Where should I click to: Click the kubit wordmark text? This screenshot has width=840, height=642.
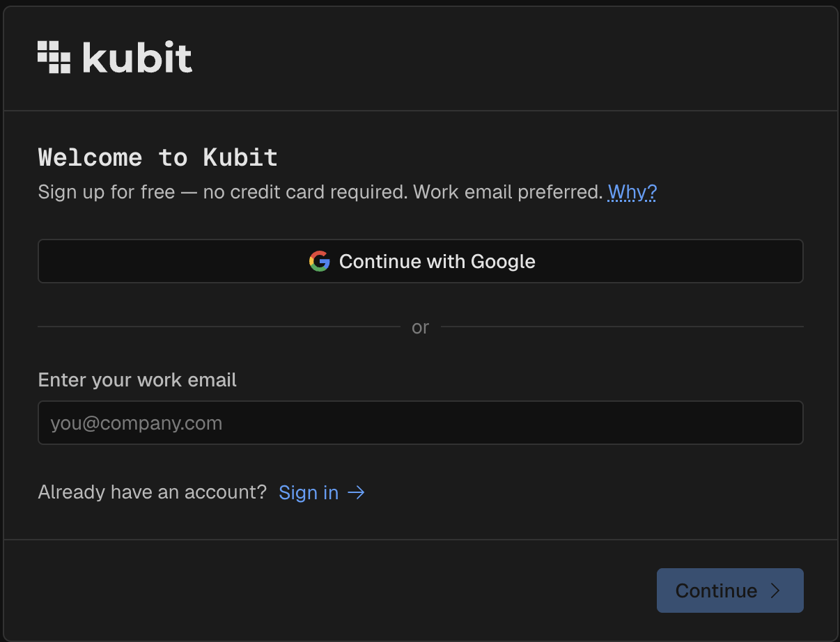[137, 58]
